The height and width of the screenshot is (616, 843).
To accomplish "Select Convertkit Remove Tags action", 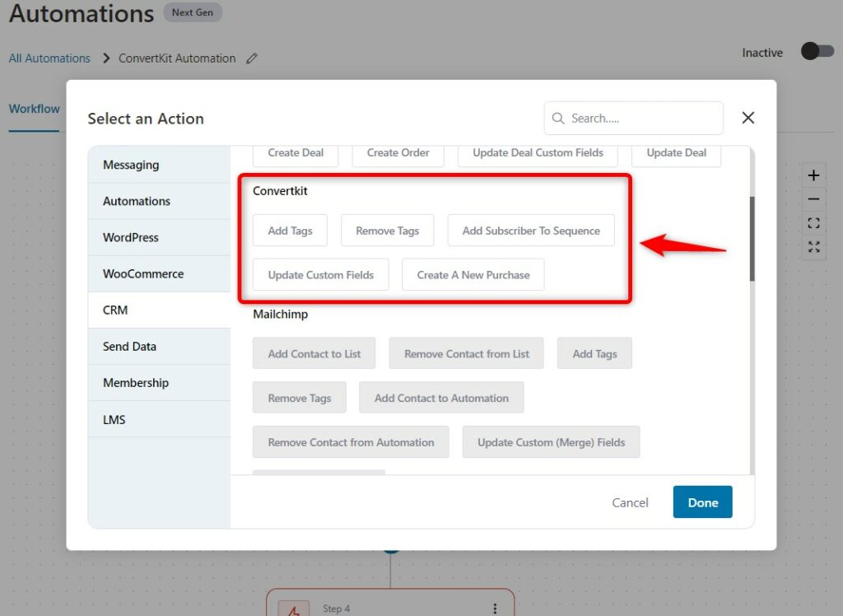I will coord(387,231).
